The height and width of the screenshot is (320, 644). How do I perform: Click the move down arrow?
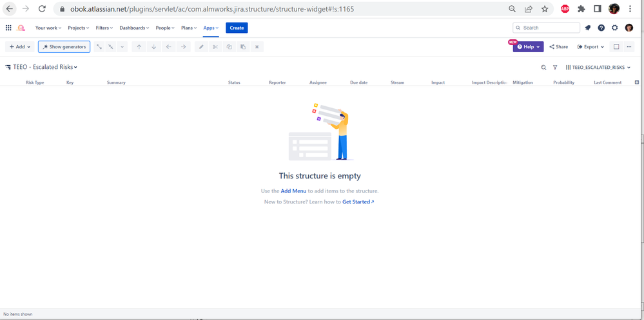coord(154,47)
